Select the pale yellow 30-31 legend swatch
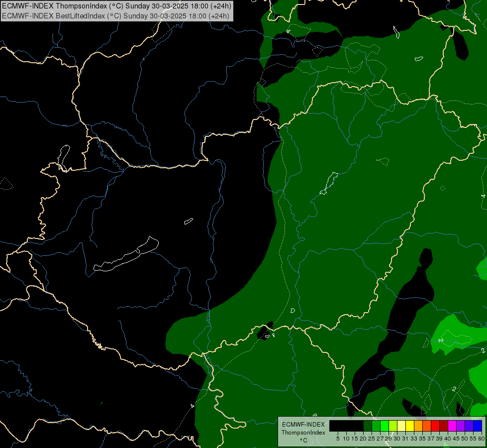Screen dimensions: 487x448 click(401, 426)
